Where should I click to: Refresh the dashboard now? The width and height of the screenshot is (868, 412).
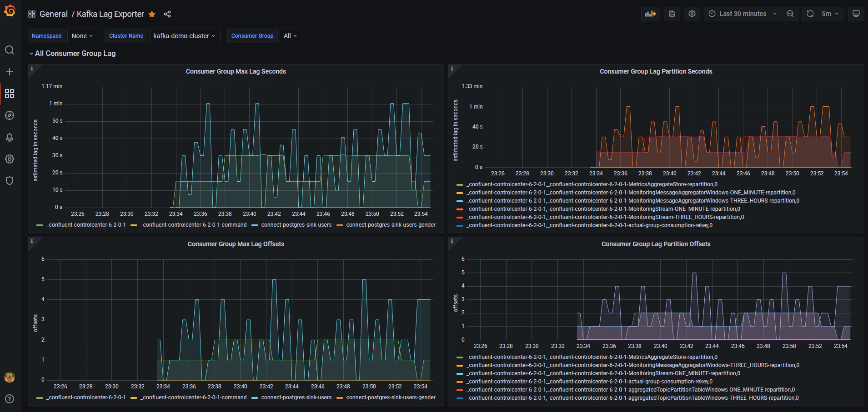click(x=810, y=14)
